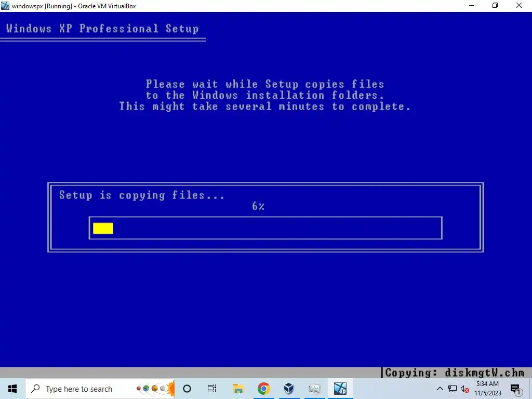This screenshot has height=399, width=532.
Task: Click the 'Windows XP Professional Setup' heading
Action: (x=102, y=29)
